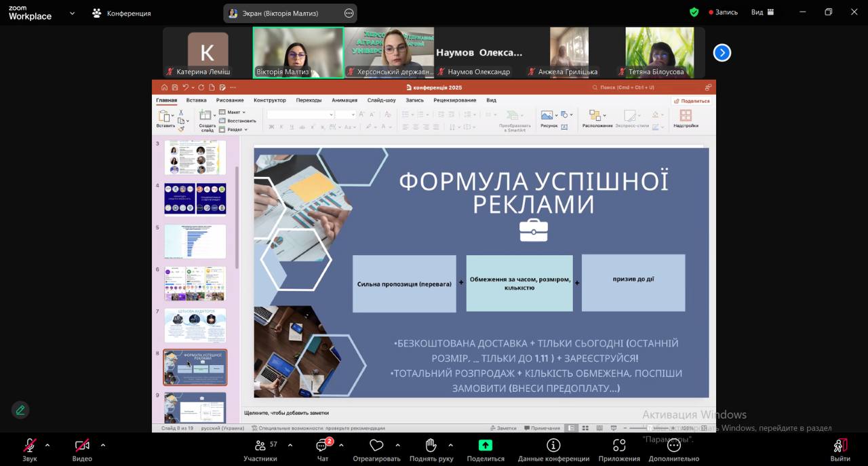
Task: Open the Рисование ribbon tab
Action: (230, 100)
